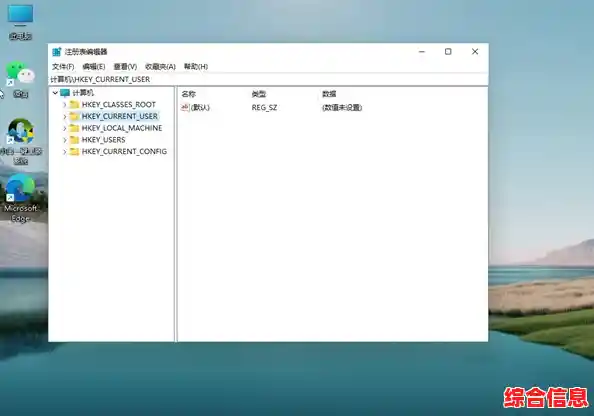This screenshot has width=594, height=416.
Task: Click the HKEY_CLASSES_ROOT folder icon
Action: (x=74, y=105)
